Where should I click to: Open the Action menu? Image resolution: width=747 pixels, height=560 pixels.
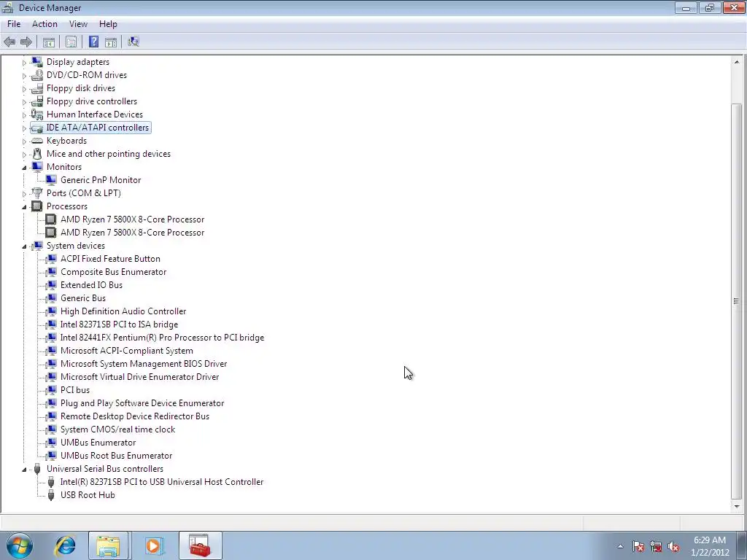[x=44, y=24]
